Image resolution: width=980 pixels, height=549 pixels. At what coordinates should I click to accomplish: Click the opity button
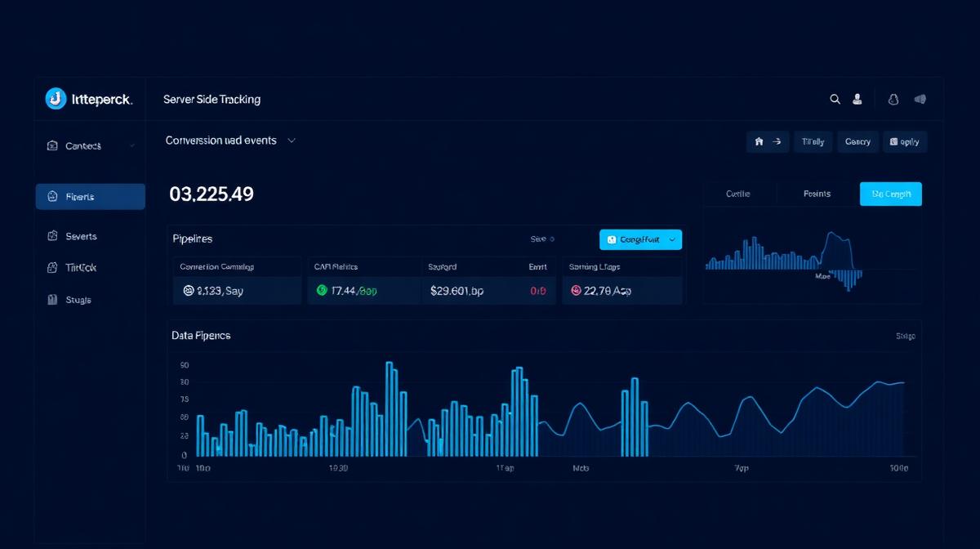[905, 141]
